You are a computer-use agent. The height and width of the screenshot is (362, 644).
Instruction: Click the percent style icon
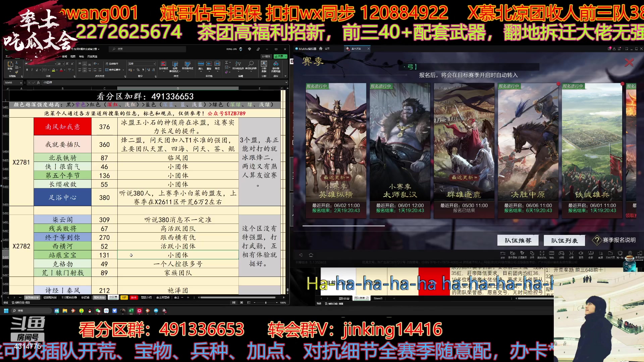click(x=138, y=70)
